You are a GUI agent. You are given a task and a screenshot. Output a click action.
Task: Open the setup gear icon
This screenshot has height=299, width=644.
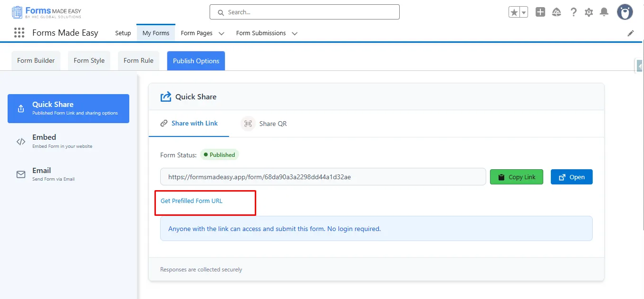coord(589,12)
